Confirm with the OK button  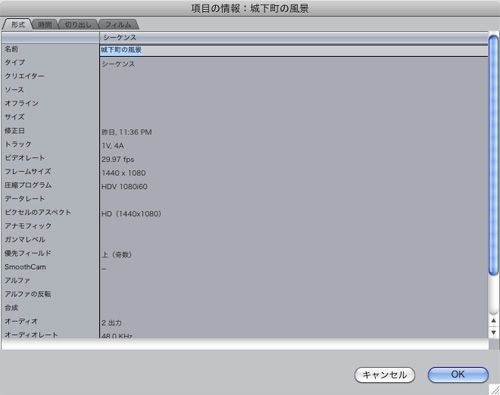coord(458,375)
